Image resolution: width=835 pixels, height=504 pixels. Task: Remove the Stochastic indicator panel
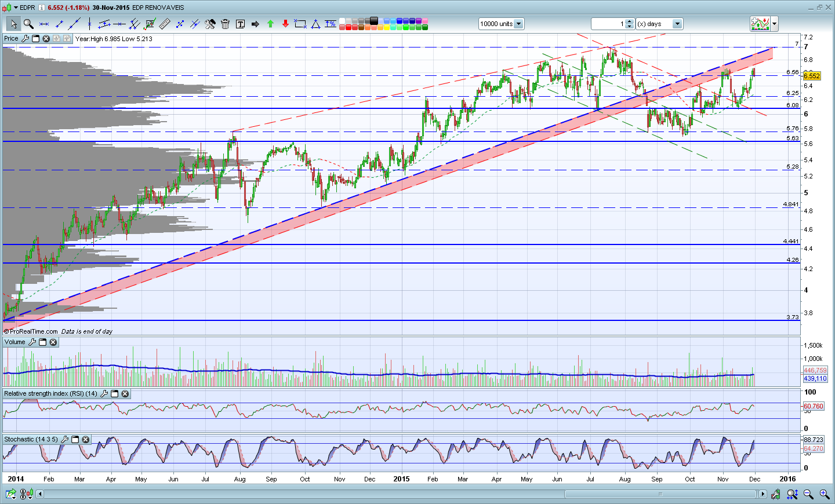[x=85, y=439]
